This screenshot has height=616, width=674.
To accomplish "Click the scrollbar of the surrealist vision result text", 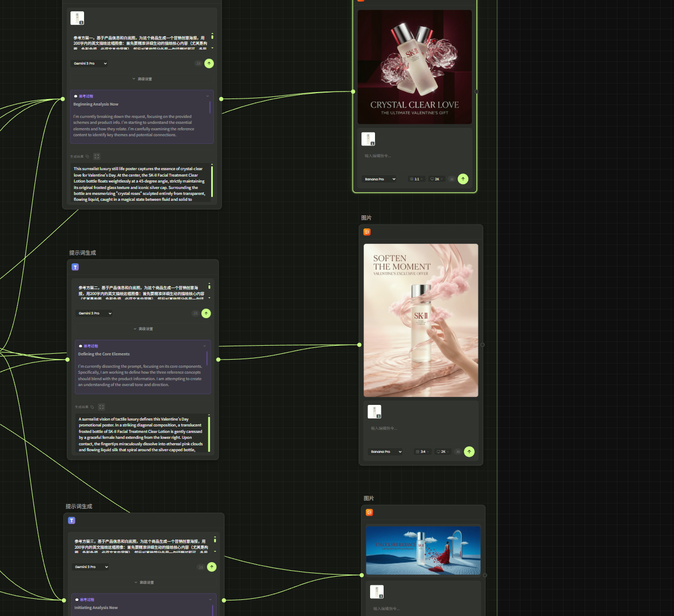I will pos(209,432).
